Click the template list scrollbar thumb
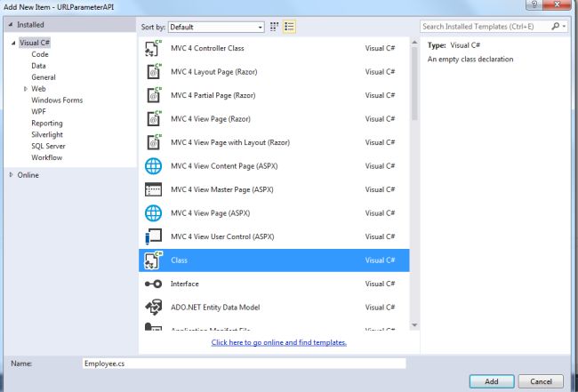The height and width of the screenshot is (392, 578). 414,84
